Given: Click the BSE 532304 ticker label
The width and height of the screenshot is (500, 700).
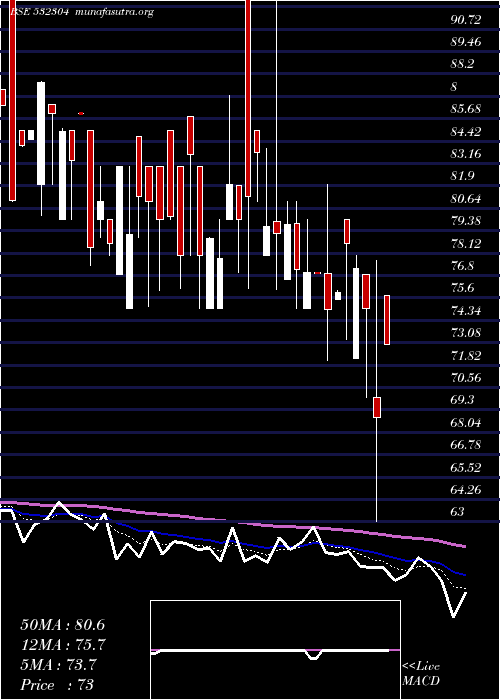Looking at the screenshot, I should pos(39,12).
